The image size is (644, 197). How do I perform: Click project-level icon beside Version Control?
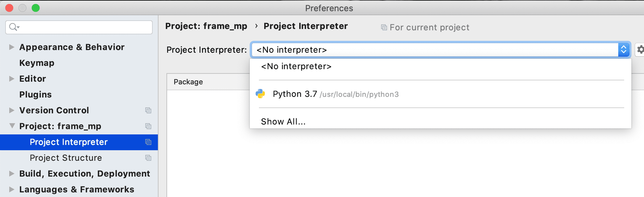click(148, 110)
